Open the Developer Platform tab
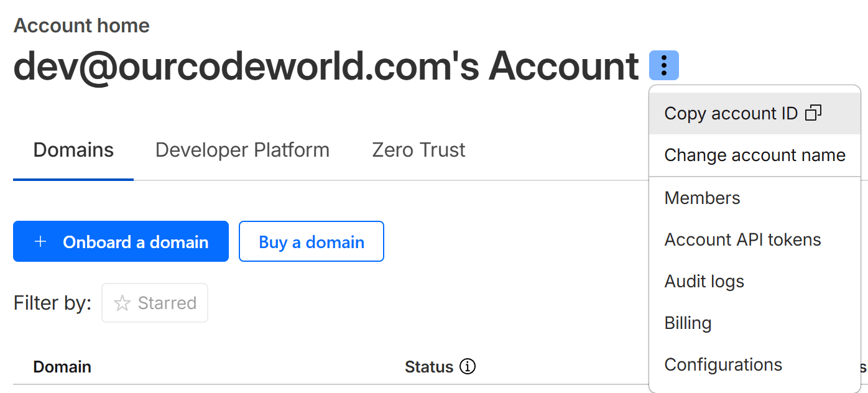Viewport: 868px width, 393px height. (242, 150)
